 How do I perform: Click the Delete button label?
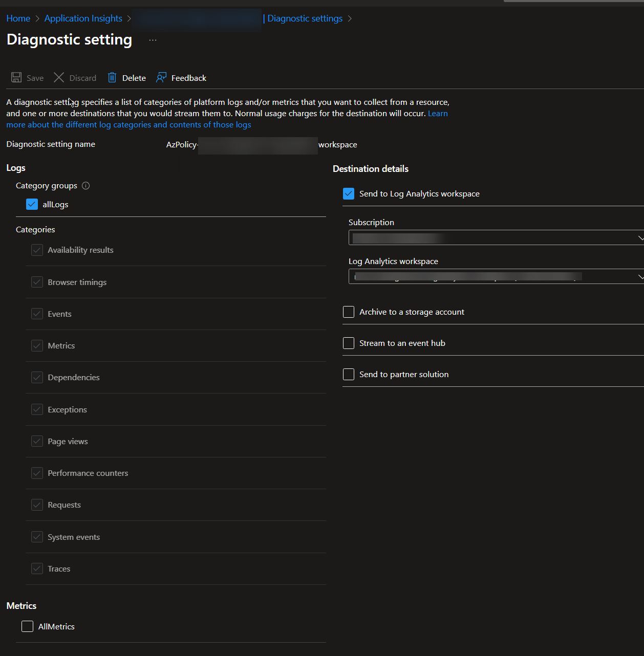134,78
